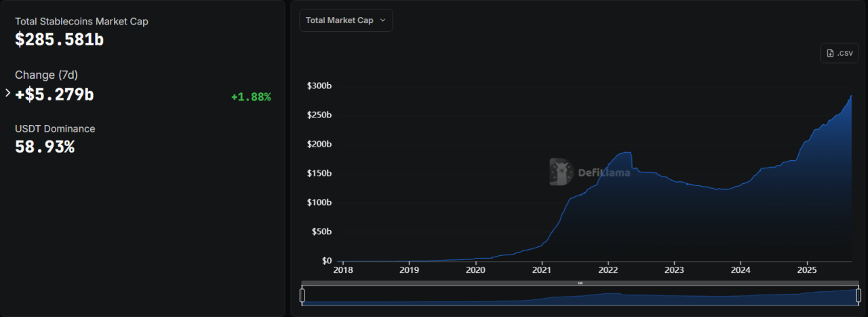Click the .csv file download icon
Image resolution: width=868 pixels, height=317 pixels.
831,53
